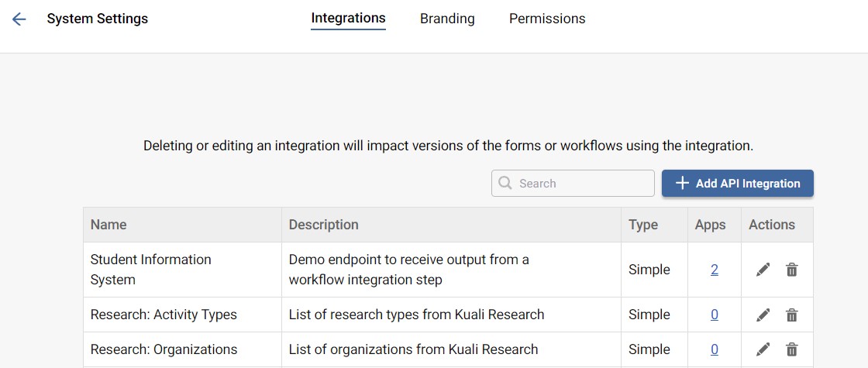Switch to the Integrations tab
Screen dimensions: 868x368
(x=348, y=18)
